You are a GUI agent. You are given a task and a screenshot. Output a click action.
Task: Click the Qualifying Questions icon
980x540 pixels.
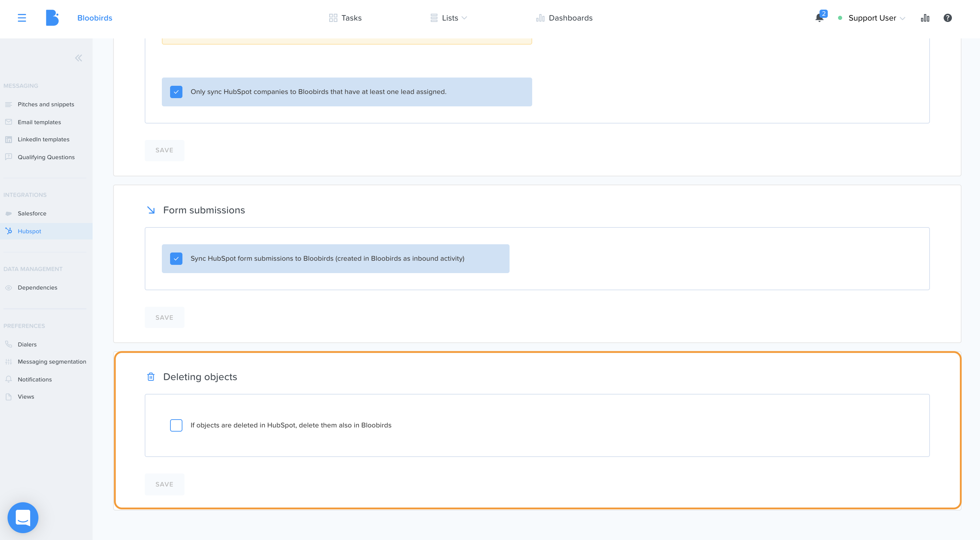coord(8,157)
